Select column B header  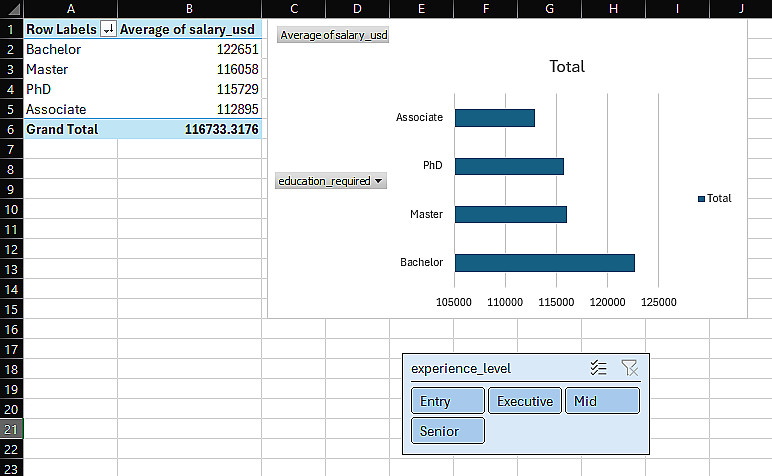(190, 9)
